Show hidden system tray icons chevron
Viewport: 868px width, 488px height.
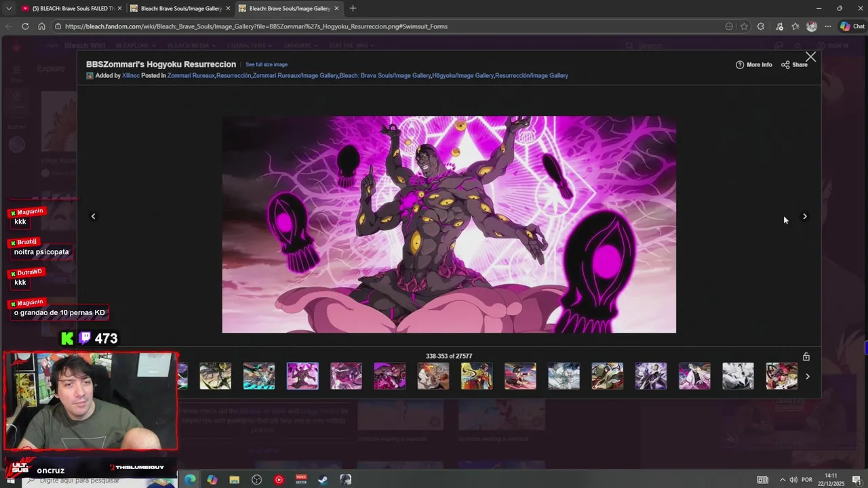click(782, 480)
